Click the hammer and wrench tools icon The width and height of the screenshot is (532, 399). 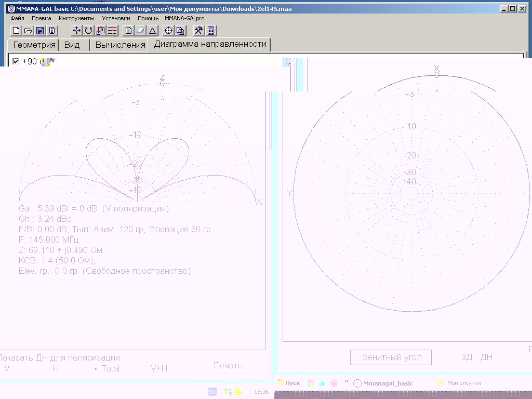click(x=198, y=31)
